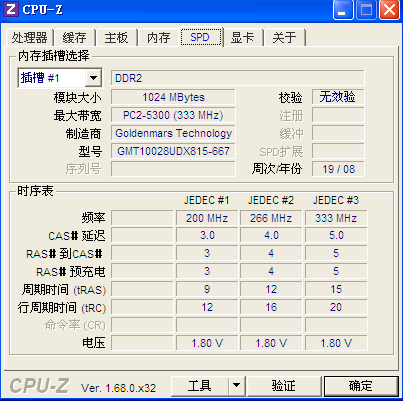
Task: Click the 制造商 label
Action: tap(83, 134)
